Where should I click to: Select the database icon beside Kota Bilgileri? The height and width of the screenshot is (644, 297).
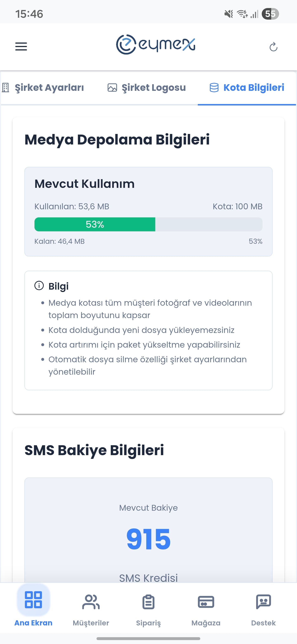point(214,88)
